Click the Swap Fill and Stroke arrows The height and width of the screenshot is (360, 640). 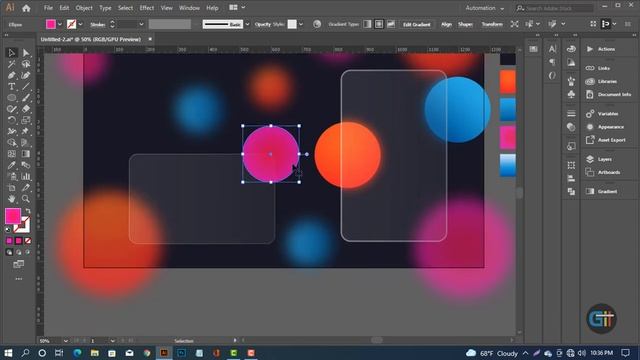[x=28, y=211]
